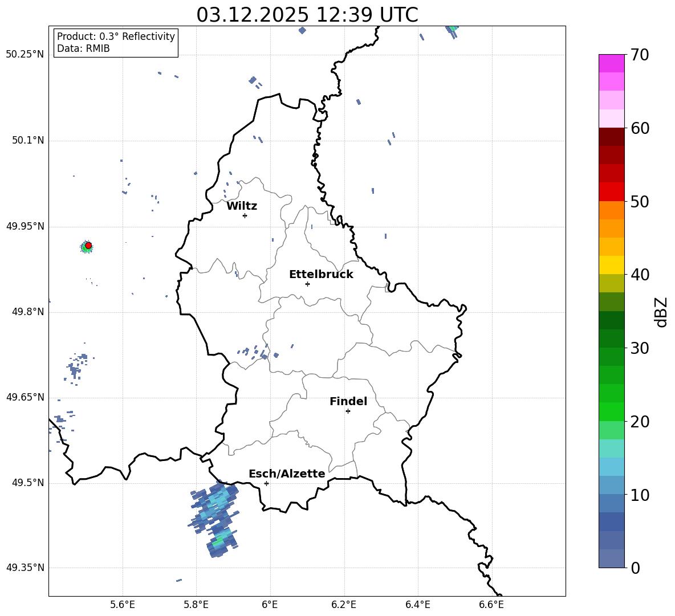Click the colorbar tick label 70
Screen dimensions: 675x616
pyautogui.click(x=640, y=55)
